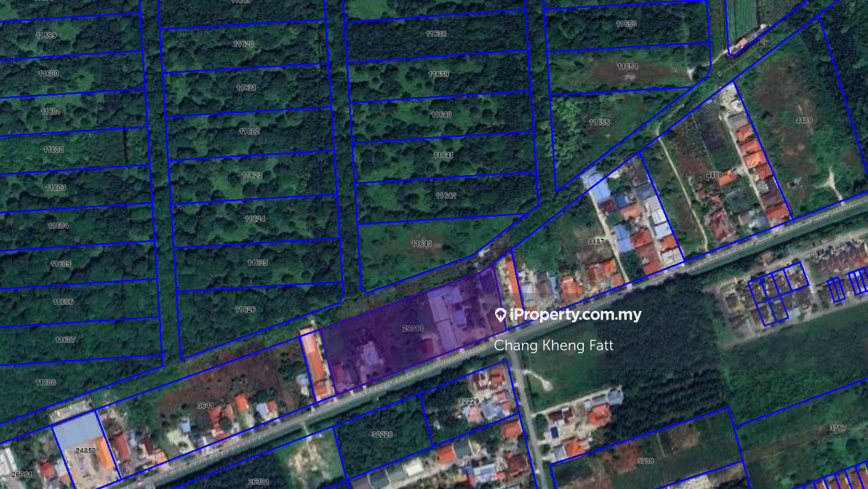Select lot 3641 parcel
This screenshot has width=868, height=489.
click(x=205, y=405)
